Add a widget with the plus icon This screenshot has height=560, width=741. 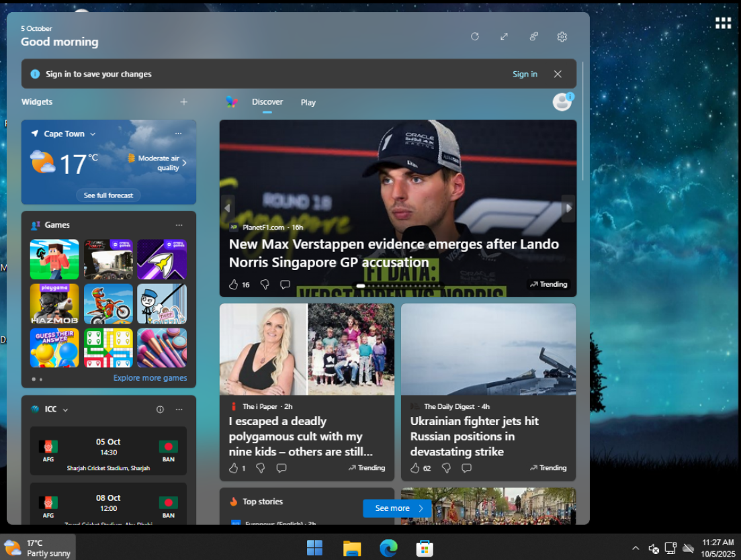(184, 101)
